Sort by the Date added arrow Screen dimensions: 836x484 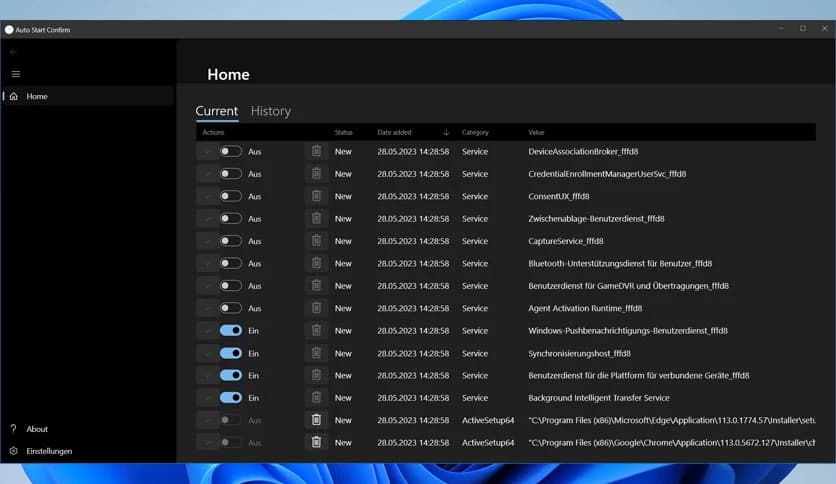(446, 132)
